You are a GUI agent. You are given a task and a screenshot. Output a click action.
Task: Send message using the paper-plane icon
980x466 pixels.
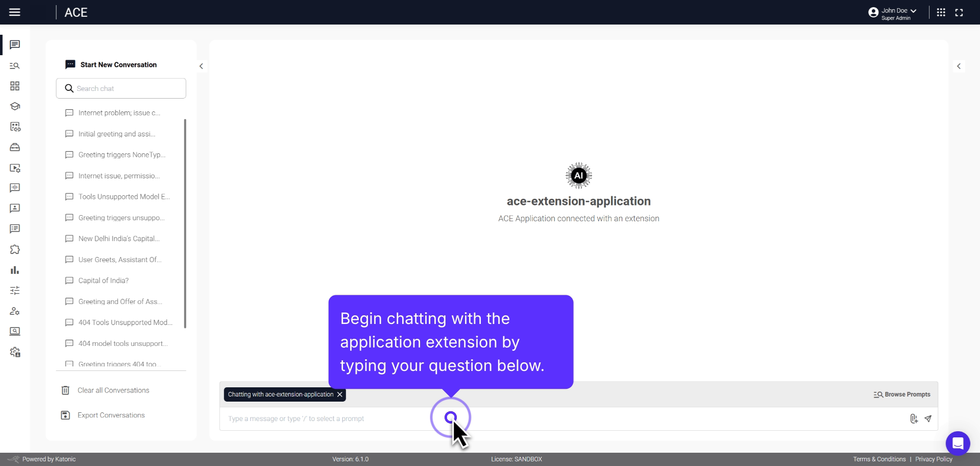click(928, 418)
